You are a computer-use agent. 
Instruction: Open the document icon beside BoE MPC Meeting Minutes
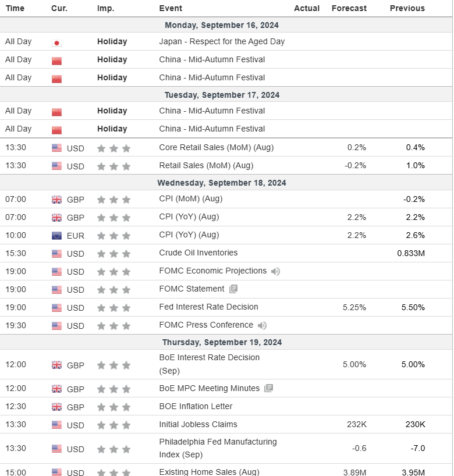pyautogui.click(x=268, y=388)
